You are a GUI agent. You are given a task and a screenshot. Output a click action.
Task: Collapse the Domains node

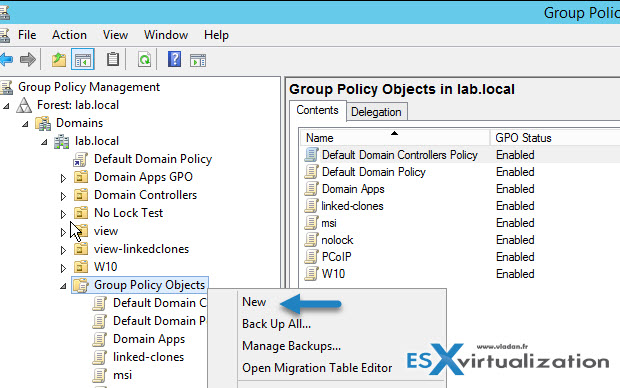coord(25,124)
